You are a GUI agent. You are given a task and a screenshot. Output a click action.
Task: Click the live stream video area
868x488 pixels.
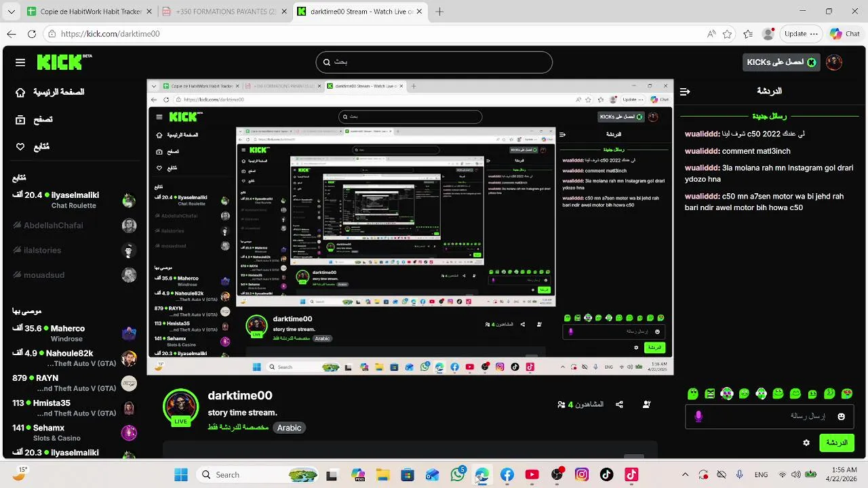click(x=410, y=227)
